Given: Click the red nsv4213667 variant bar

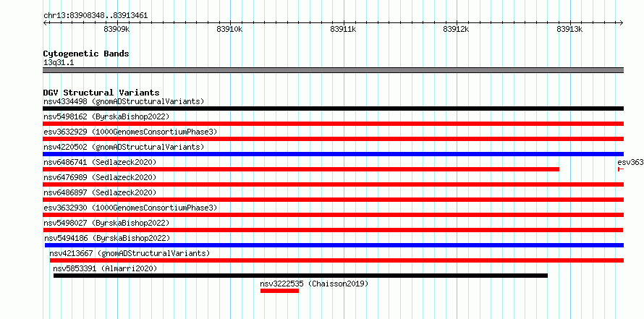Looking at the screenshot, I should pos(336,260).
